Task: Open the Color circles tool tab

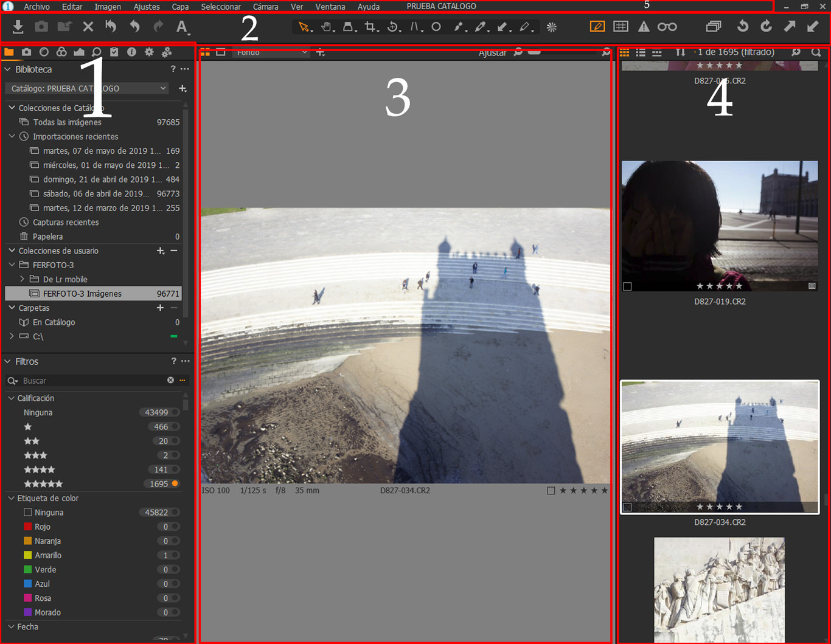Action: 61,52
